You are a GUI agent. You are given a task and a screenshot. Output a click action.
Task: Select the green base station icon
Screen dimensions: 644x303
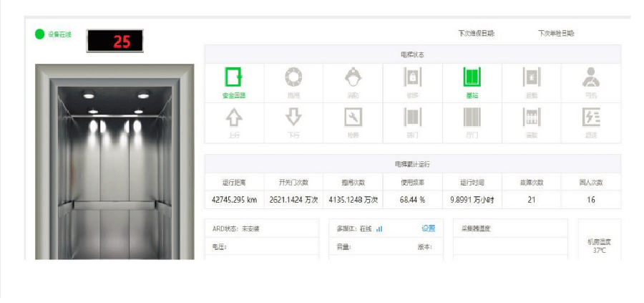[472, 77]
